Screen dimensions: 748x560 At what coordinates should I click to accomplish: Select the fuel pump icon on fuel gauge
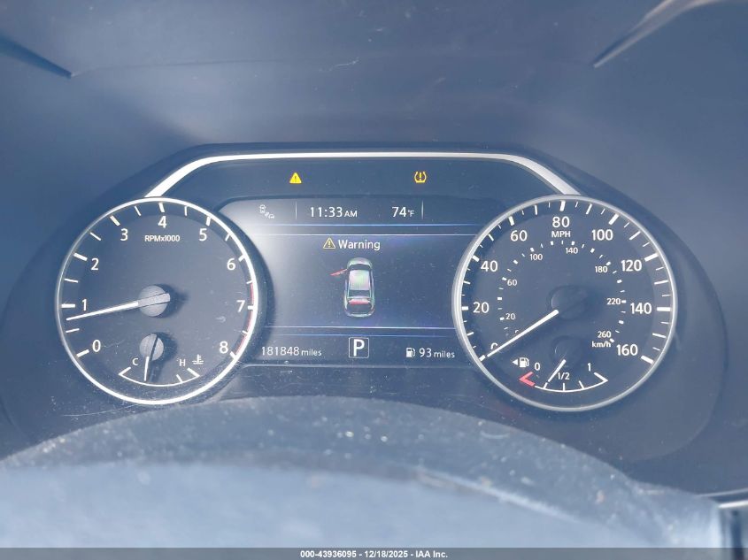point(523,363)
